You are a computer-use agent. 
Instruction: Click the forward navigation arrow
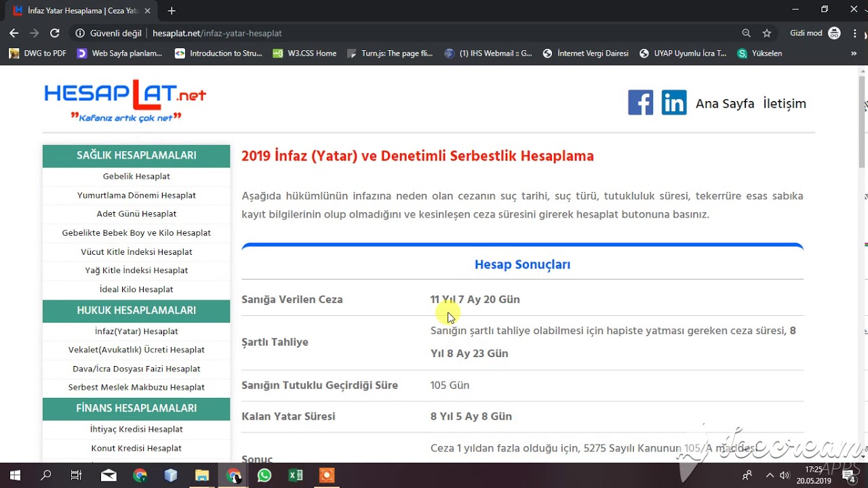coord(35,33)
